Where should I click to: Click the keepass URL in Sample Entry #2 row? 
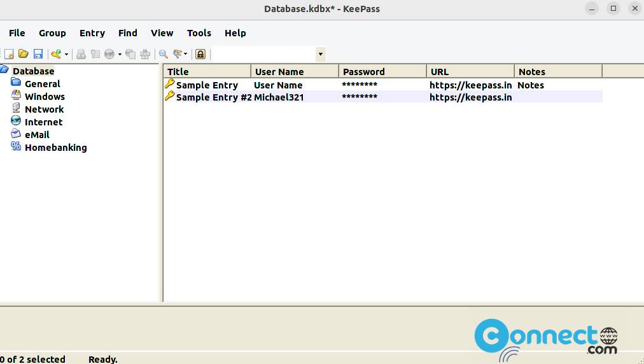tap(471, 97)
